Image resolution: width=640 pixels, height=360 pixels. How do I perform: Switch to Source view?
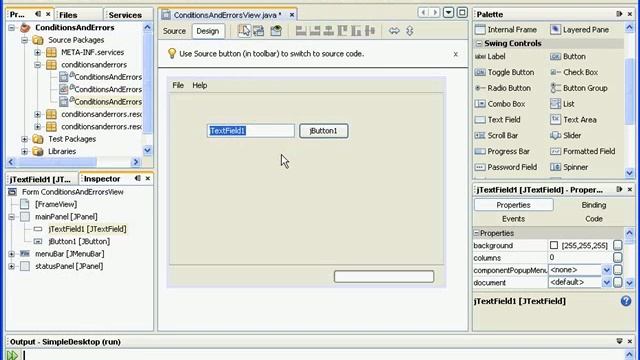(174, 31)
